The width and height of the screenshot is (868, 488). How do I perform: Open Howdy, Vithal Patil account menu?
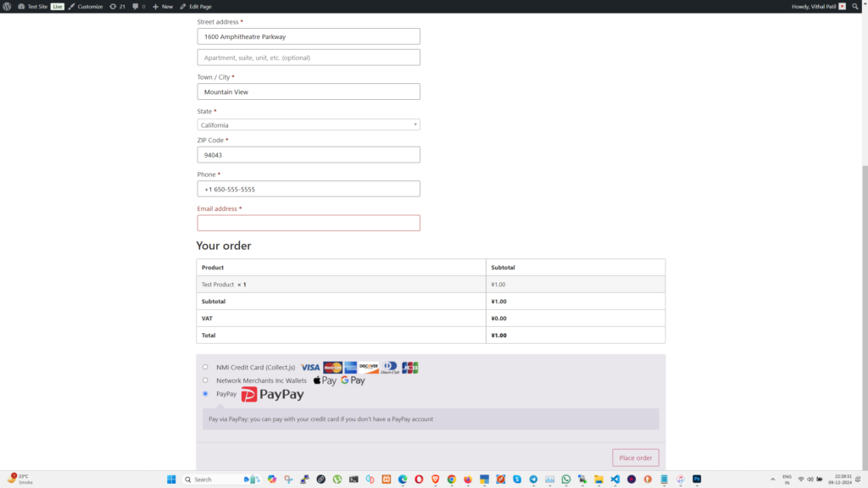tap(818, 6)
